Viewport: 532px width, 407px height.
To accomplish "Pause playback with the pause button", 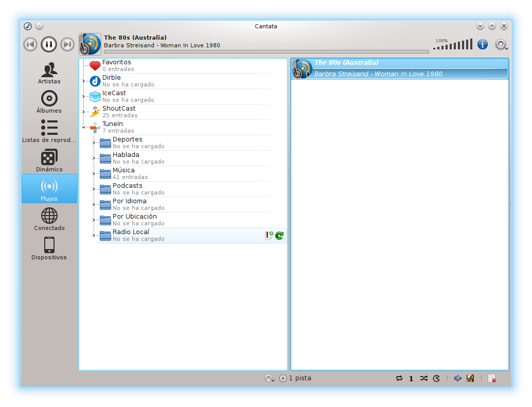I will pos(49,44).
